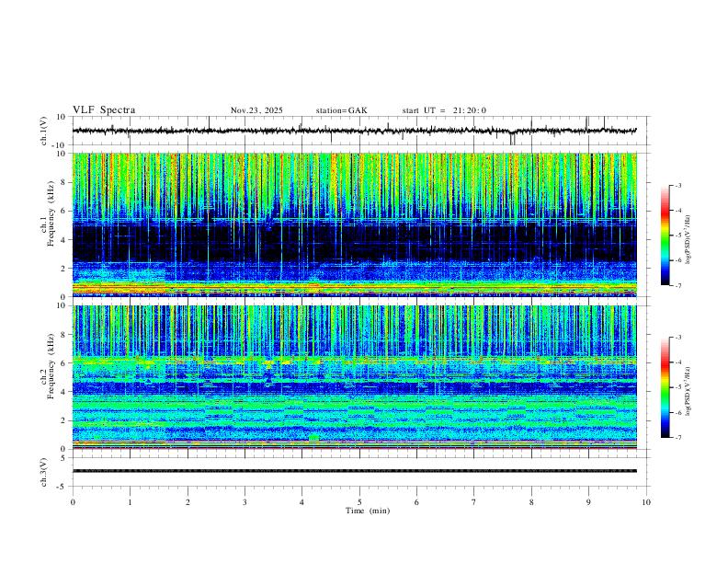This screenshot has width=728, height=563.
Task: Select the ch.1 voltage waveform trace
Action: [354, 131]
